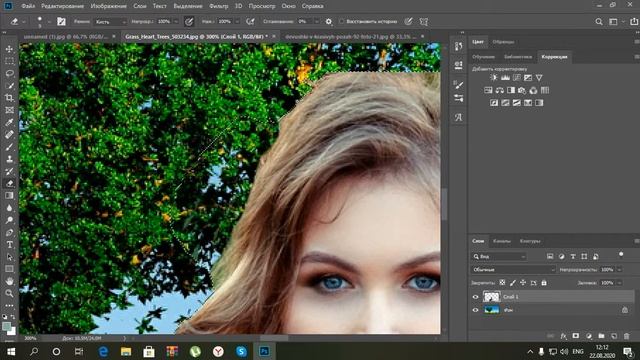
Task: Toggle lock transparent pixels
Action: click(x=502, y=282)
